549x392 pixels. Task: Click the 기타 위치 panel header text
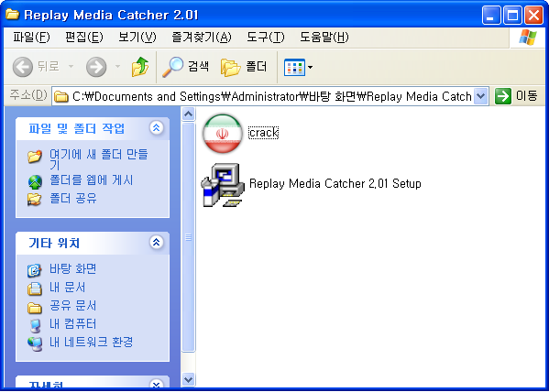[x=54, y=243]
